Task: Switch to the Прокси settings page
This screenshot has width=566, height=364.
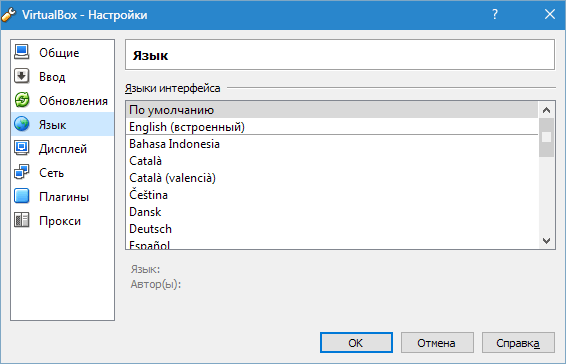Action: tap(62, 220)
